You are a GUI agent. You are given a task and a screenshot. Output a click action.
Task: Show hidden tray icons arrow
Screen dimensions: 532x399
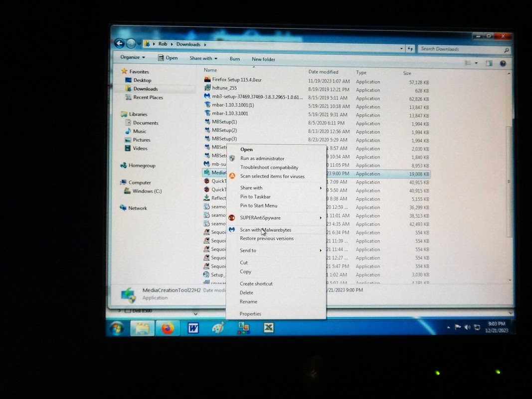coord(449,327)
